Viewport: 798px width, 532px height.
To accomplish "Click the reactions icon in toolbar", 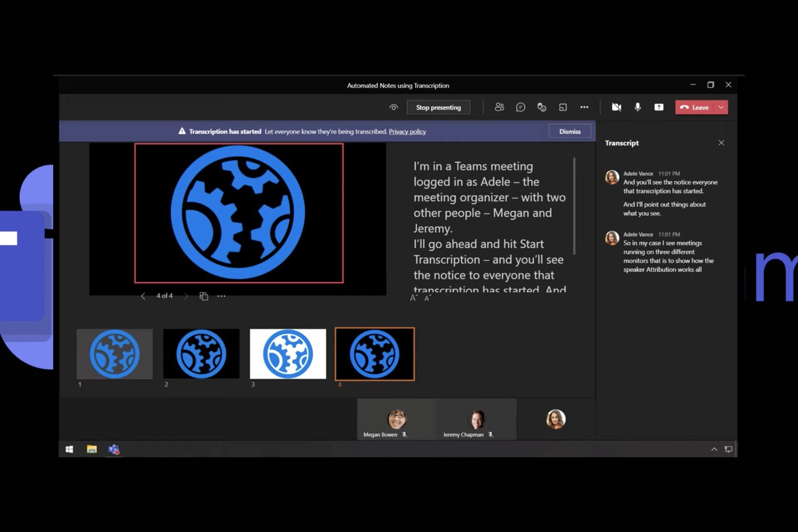I will point(542,107).
